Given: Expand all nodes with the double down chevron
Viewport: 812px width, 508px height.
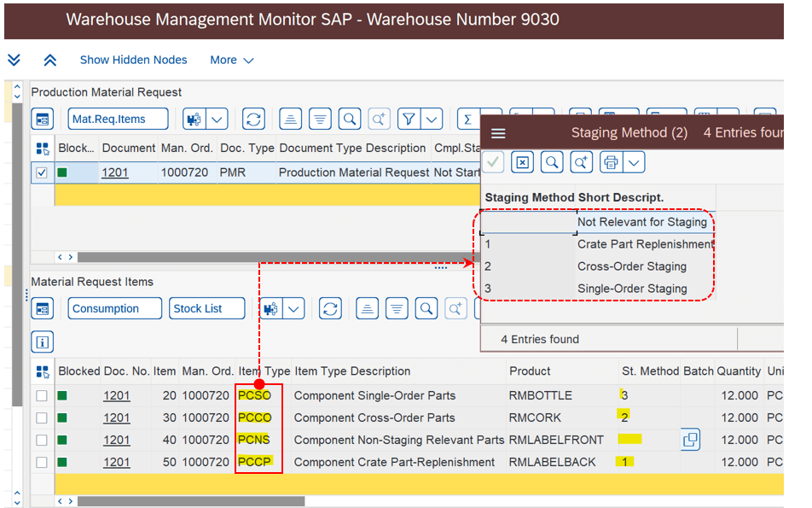Looking at the screenshot, I should coord(14,60).
